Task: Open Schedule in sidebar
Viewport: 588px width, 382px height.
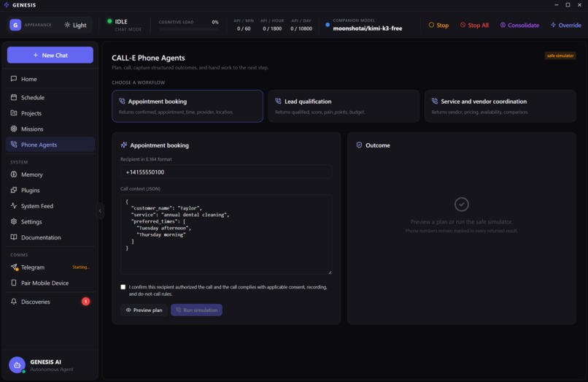Action: pyautogui.click(x=50, y=97)
